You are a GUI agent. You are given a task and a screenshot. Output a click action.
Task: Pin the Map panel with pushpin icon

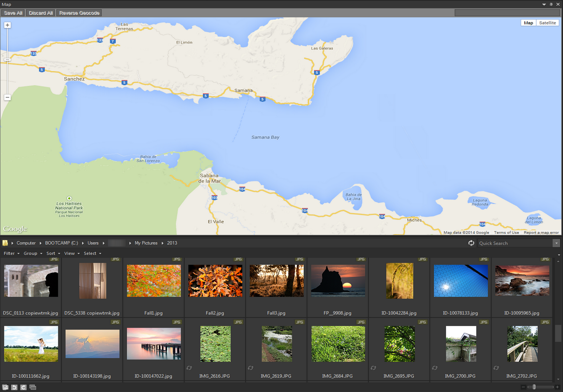click(551, 4)
